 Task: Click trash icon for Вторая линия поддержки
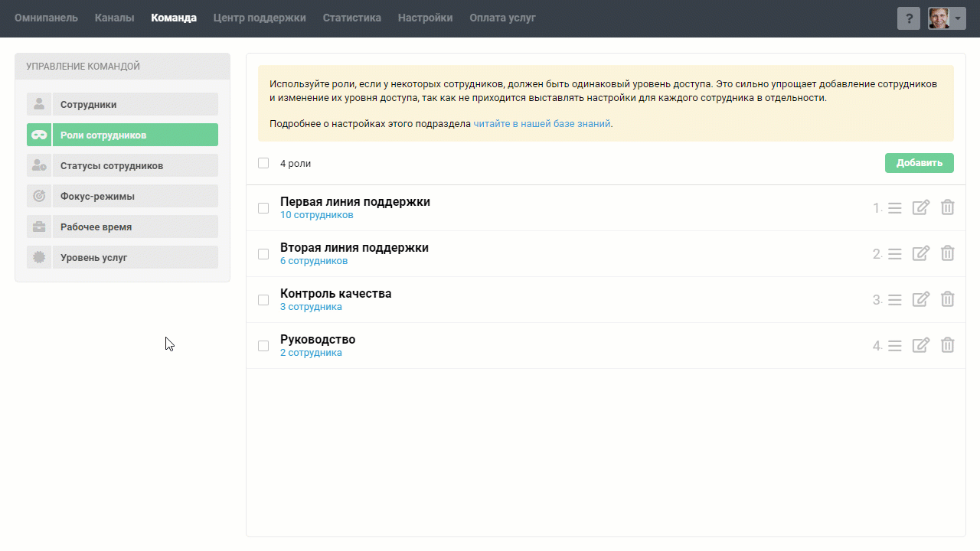click(947, 253)
